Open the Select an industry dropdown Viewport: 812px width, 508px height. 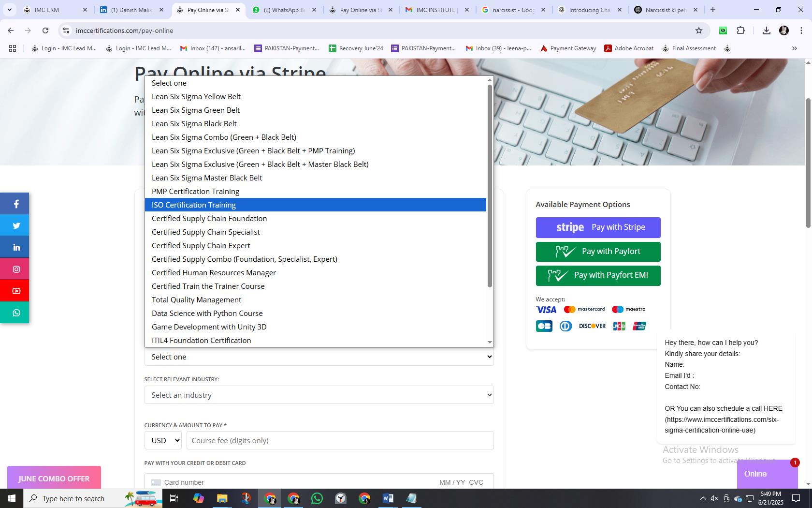(319, 395)
